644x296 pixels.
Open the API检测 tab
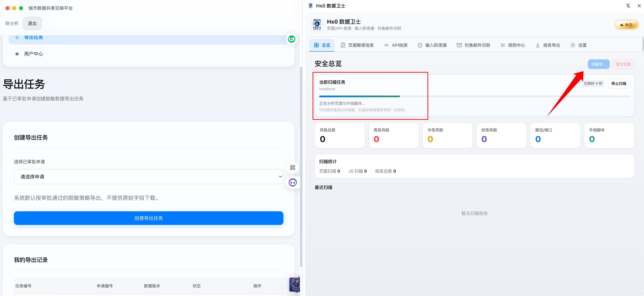(396, 45)
